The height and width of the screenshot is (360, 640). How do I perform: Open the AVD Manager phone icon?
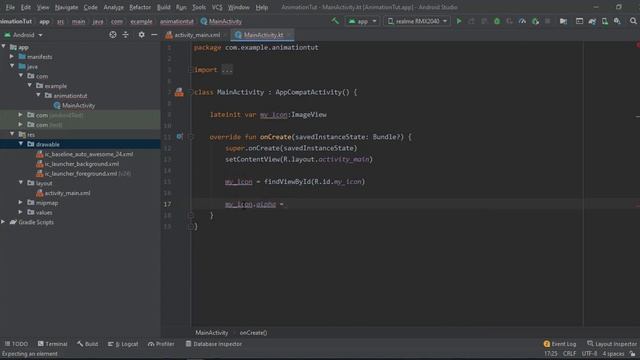click(604, 21)
